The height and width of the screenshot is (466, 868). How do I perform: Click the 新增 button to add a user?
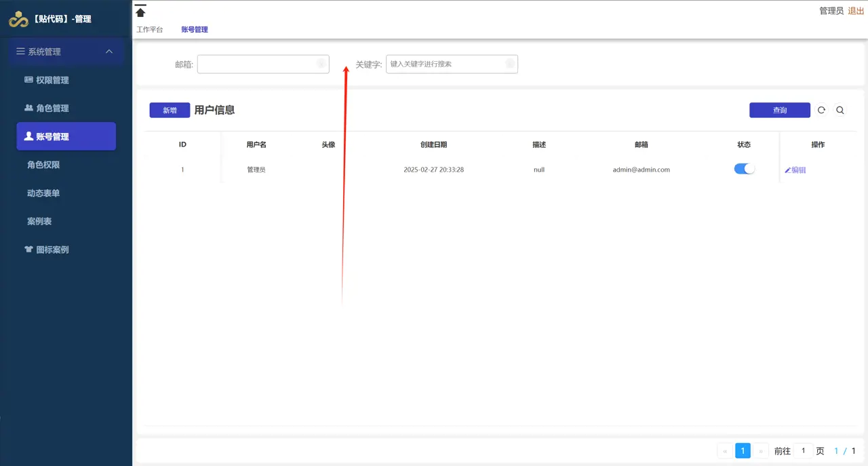pyautogui.click(x=170, y=110)
